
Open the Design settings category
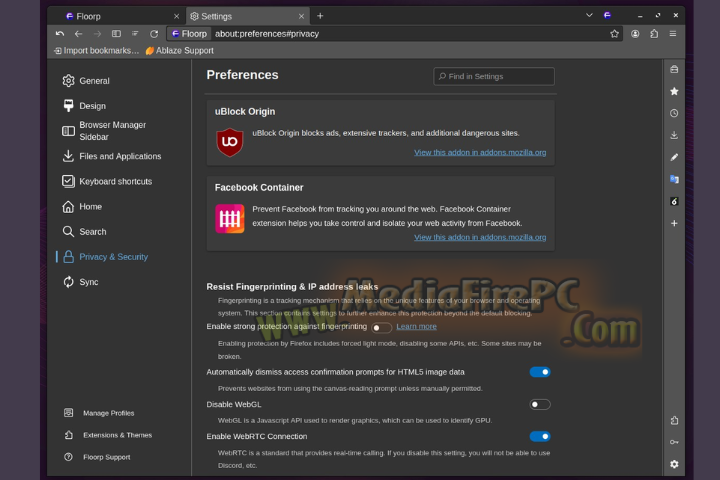point(84,106)
